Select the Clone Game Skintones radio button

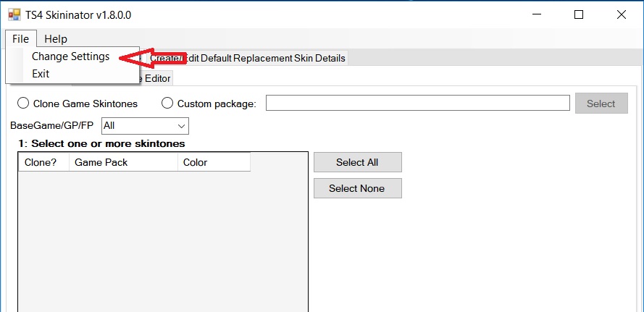(24, 104)
